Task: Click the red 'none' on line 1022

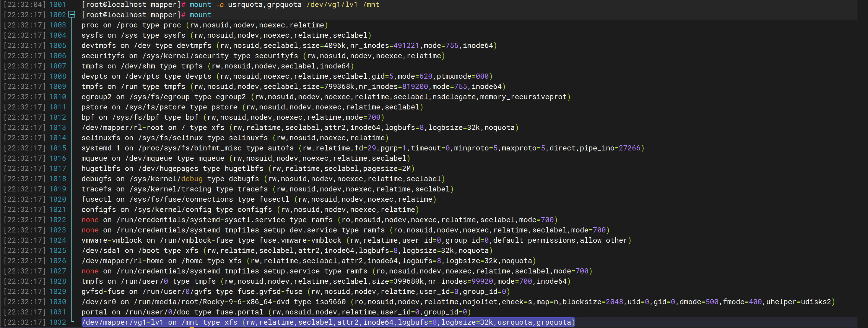Action: tap(90, 220)
